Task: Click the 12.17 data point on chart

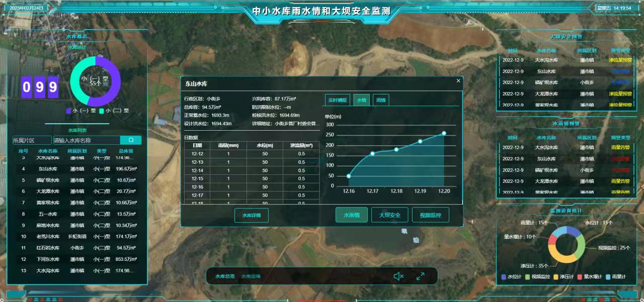Action: 372,153
